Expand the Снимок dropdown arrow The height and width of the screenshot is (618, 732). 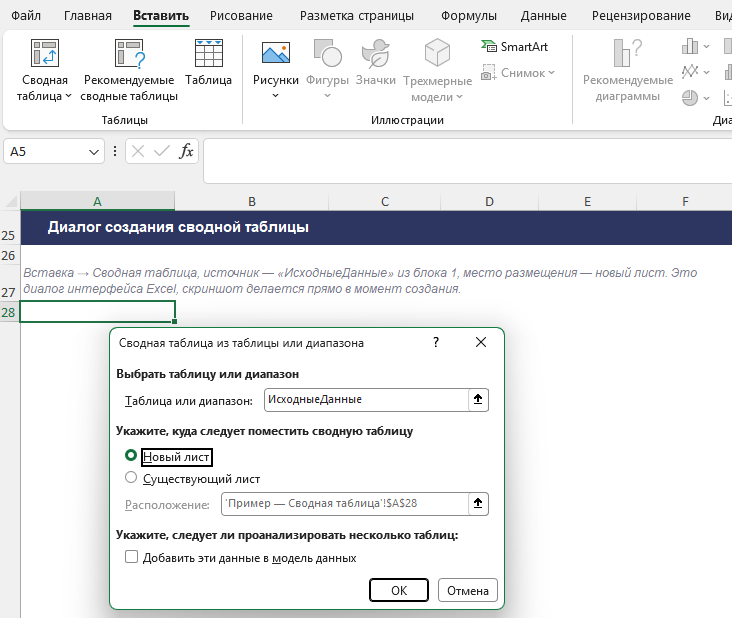(x=551, y=73)
